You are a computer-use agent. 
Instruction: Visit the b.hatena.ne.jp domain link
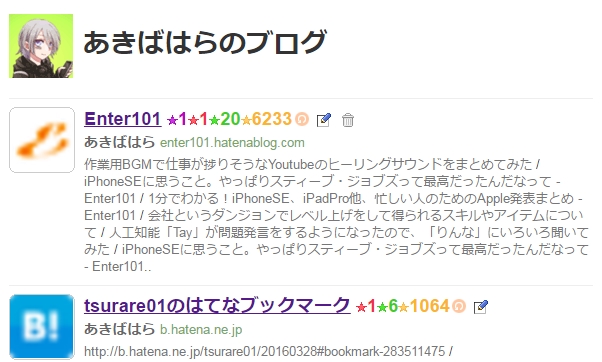pos(201,330)
